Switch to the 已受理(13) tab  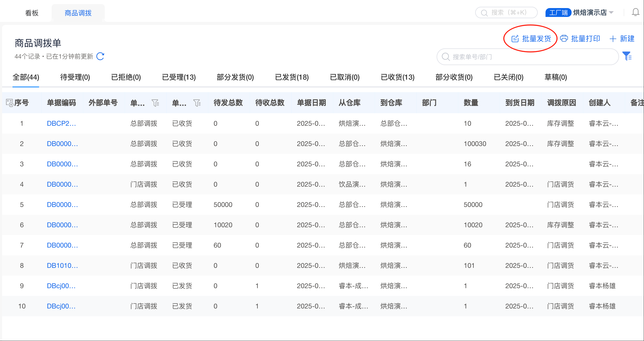coord(179,77)
